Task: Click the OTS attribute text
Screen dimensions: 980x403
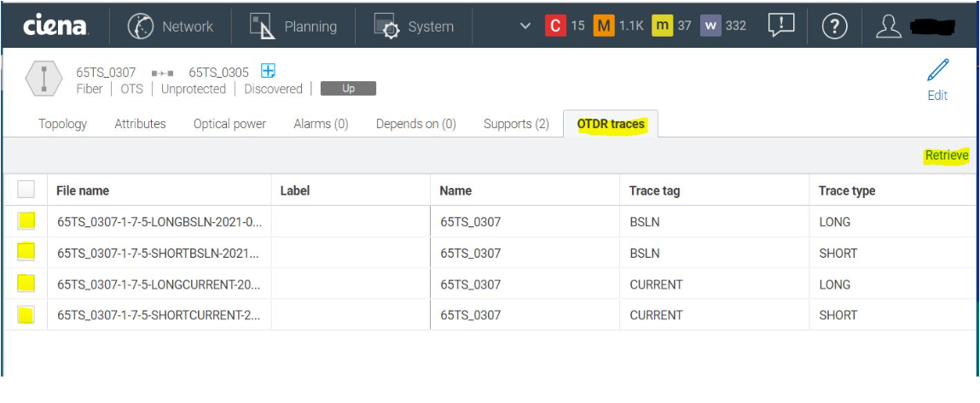Action: point(132,89)
